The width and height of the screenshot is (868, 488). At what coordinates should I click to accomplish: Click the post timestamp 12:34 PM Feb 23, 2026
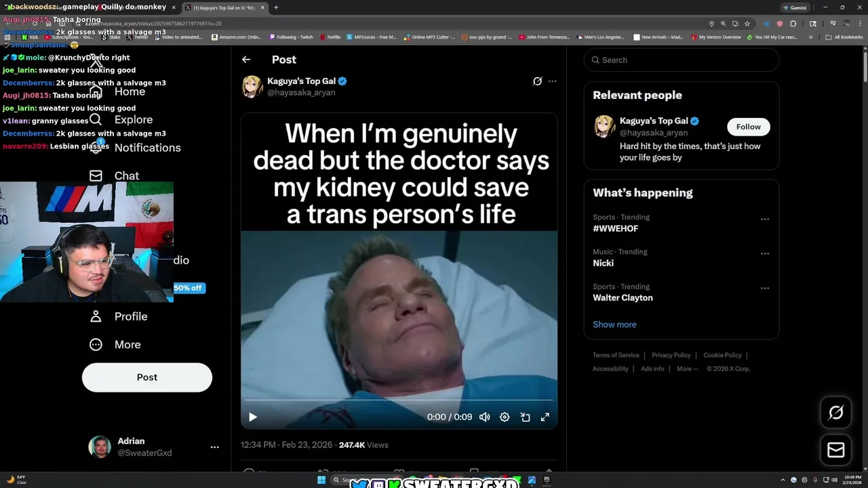(286, 445)
